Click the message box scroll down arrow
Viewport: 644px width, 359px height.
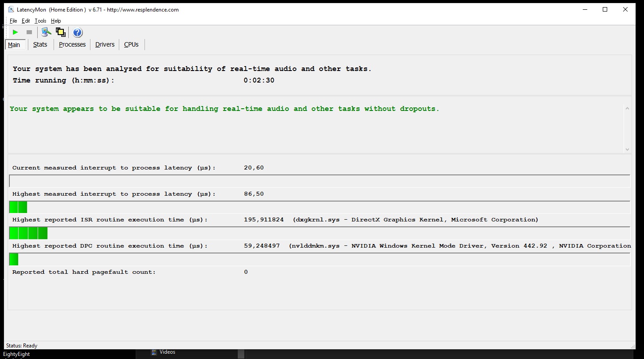coord(627,150)
